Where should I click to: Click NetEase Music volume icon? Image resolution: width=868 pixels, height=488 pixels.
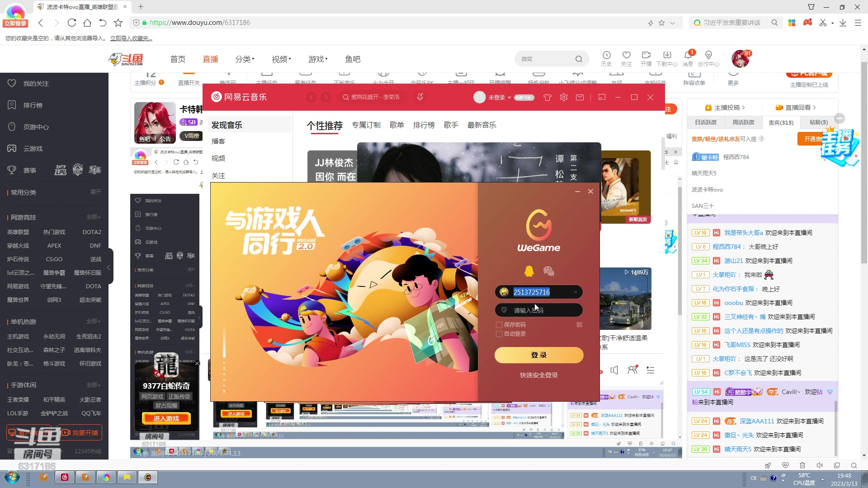click(614, 370)
